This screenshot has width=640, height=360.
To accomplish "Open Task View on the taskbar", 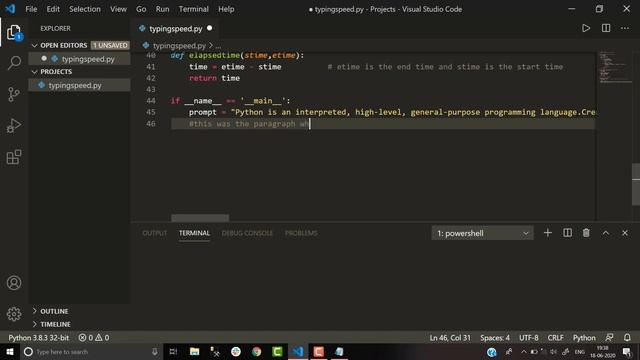I will (173, 351).
